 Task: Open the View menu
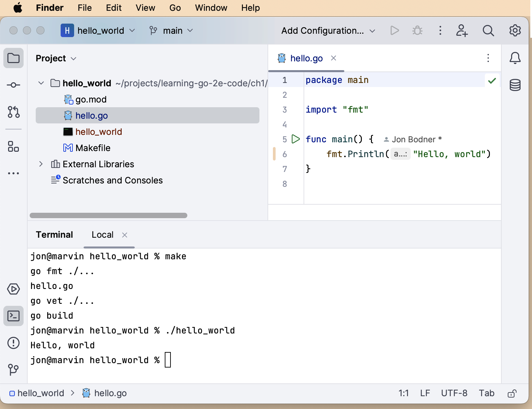(x=145, y=8)
